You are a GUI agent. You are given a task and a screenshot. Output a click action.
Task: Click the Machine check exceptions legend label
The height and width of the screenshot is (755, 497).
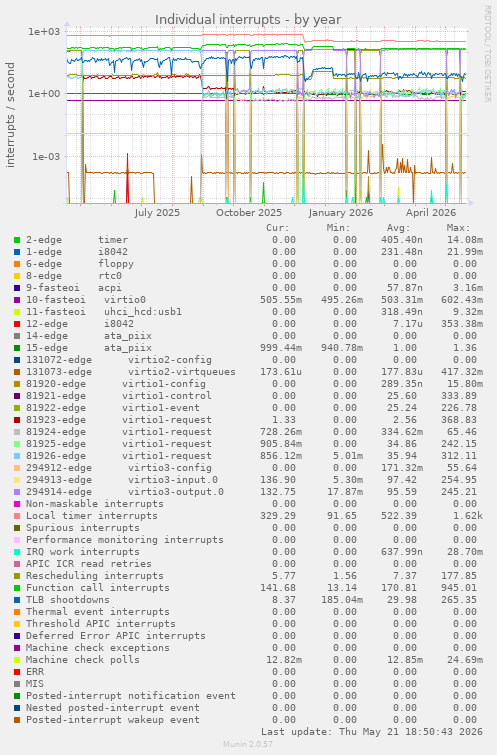[x=98, y=648]
